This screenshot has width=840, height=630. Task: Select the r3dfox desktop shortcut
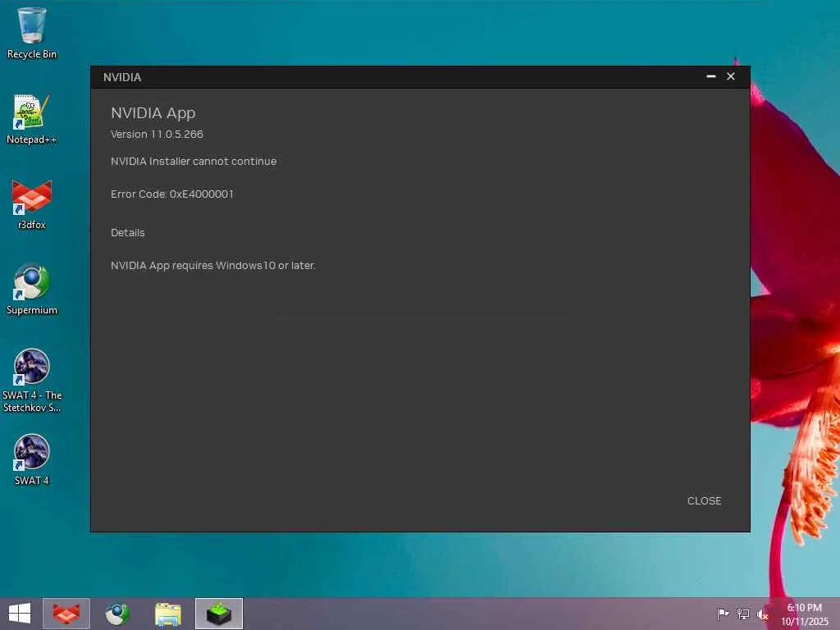[32, 206]
